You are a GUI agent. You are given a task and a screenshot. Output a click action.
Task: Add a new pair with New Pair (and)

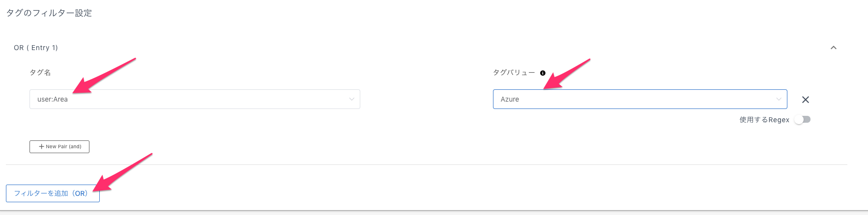click(x=59, y=147)
